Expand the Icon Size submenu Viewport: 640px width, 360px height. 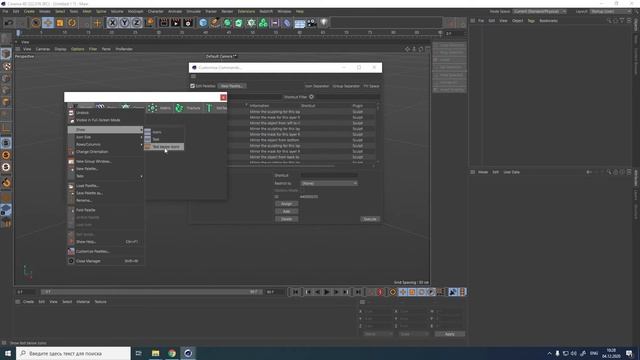point(106,137)
